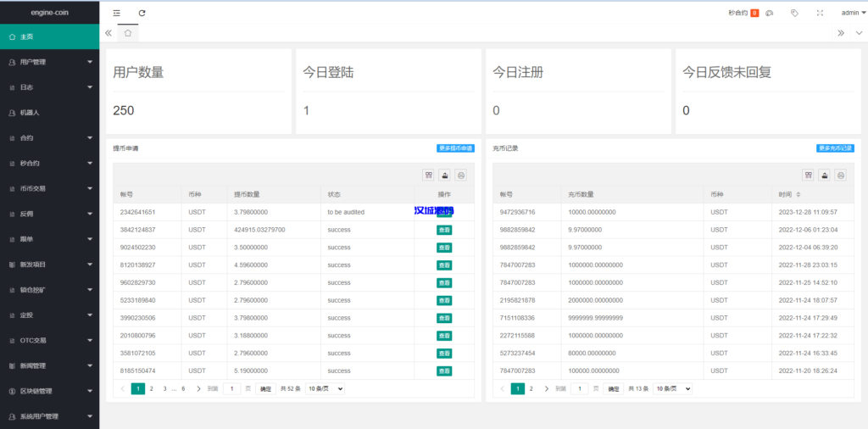Click 确定 in 充币记录 pagination
This screenshot has width=868, height=429.
[614, 388]
